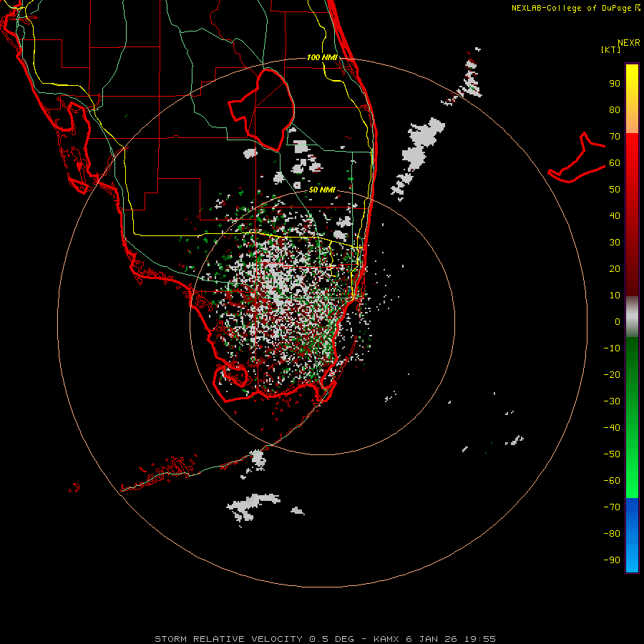Click the 10 value on velocity scale

pyautogui.click(x=615, y=296)
